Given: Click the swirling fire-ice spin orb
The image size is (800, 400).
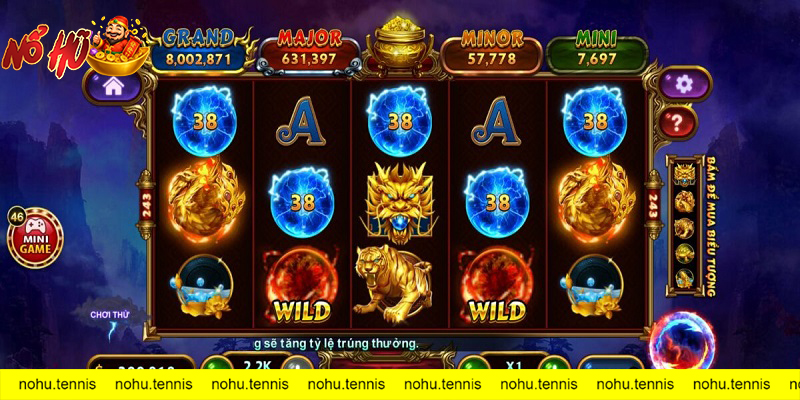Looking at the screenshot, I should pyautogui.click(x=683, y=342).
